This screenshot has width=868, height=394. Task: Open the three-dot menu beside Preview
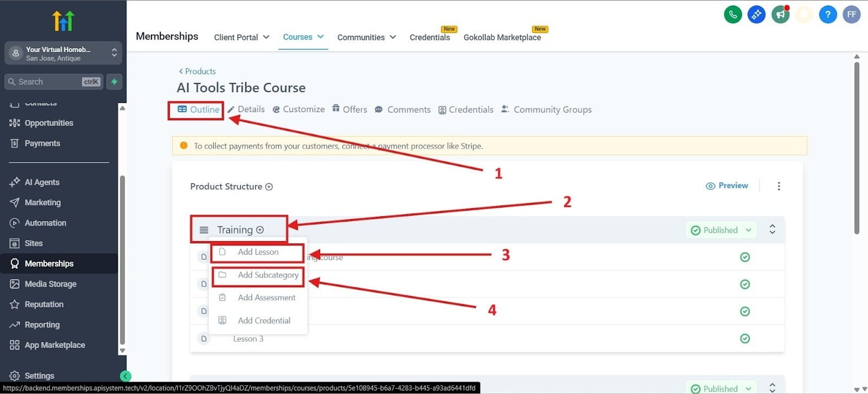pos(779,186)
